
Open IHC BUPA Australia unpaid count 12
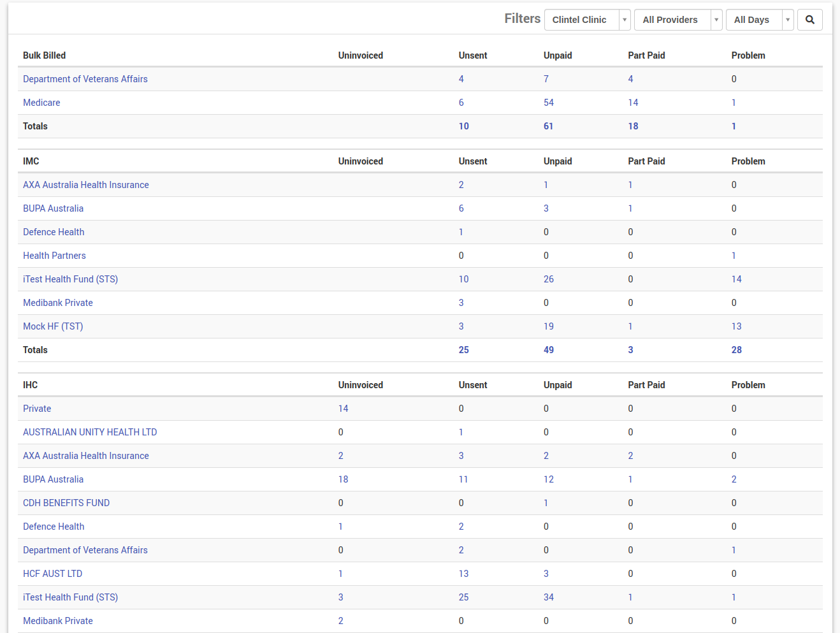tap(549, 479)
